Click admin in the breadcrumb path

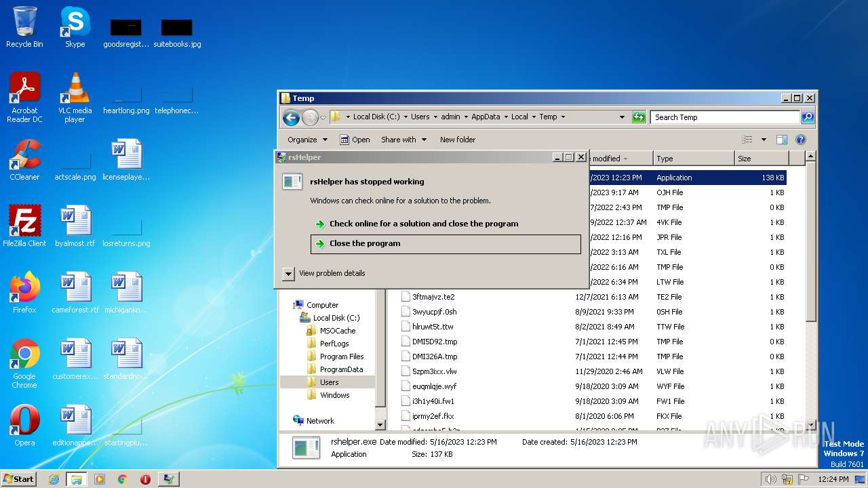point(450,117)
